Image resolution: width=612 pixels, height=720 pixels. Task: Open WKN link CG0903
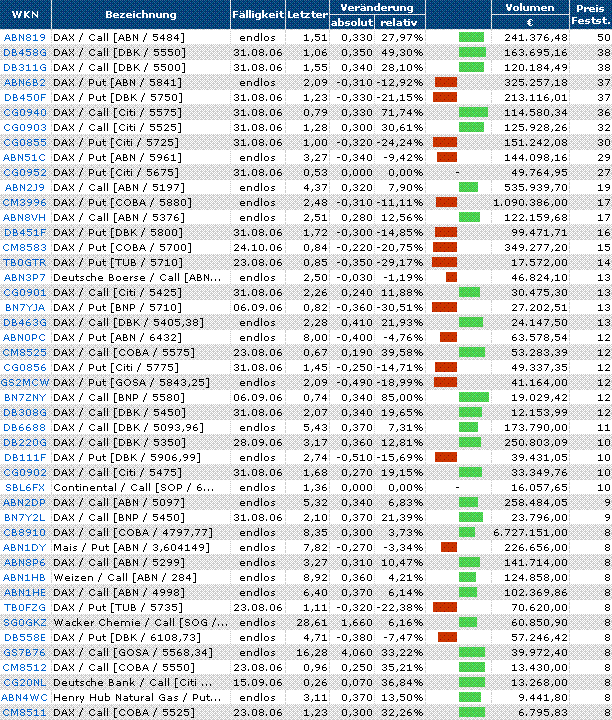[x=25, y=127]
